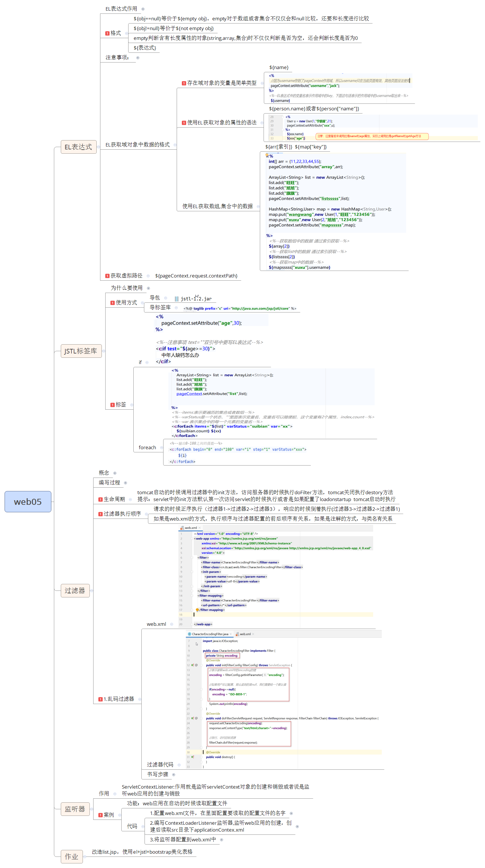Click the priority 1 marker beside 格式
Screen dimensions: 485x868
pyautogui.click(x=107, y=33)
